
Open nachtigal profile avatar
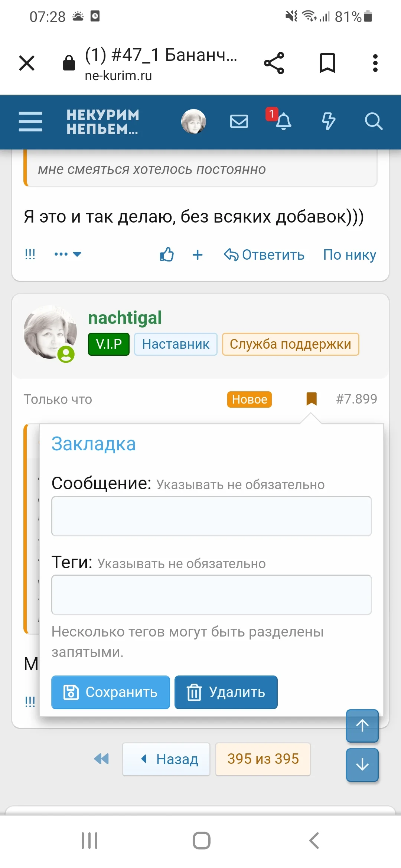(50, 332)
